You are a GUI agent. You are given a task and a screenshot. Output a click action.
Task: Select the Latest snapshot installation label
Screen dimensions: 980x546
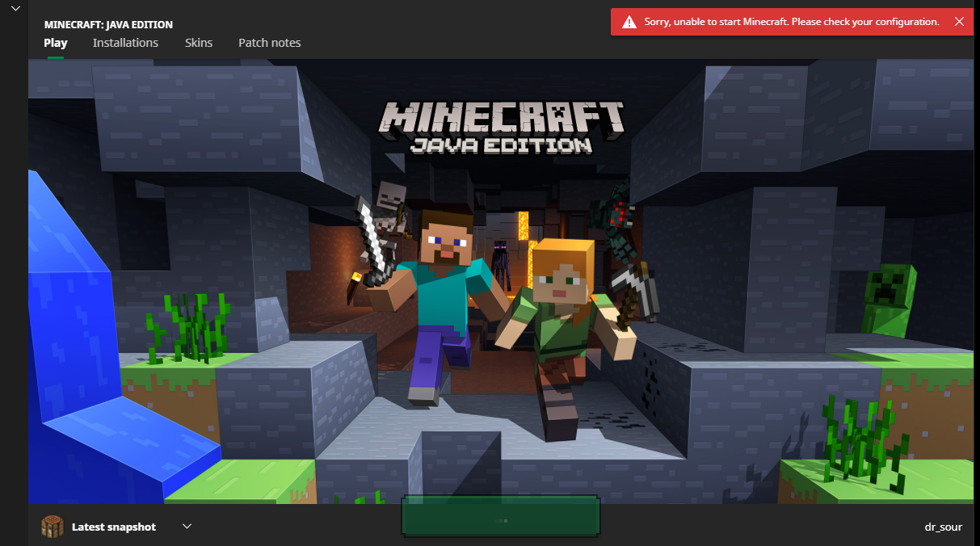tap(114, 527)
